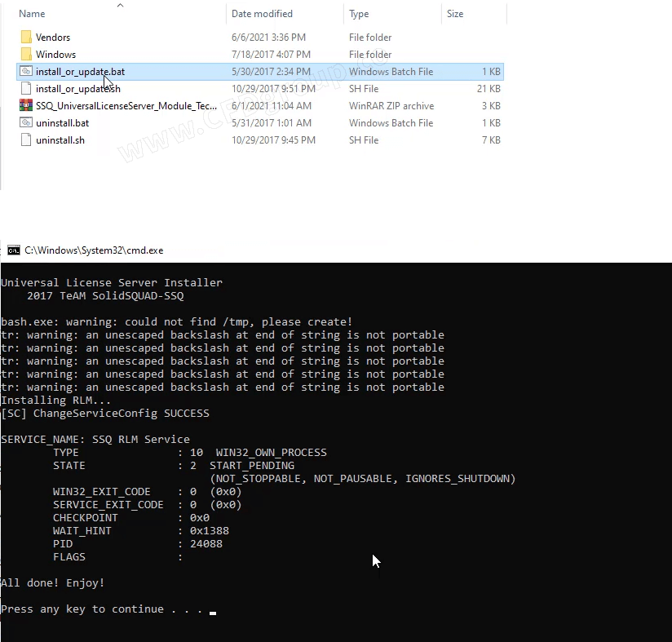Sort files by the Size column header
Viewport: 672px width, 642px height.
[455, 14]
